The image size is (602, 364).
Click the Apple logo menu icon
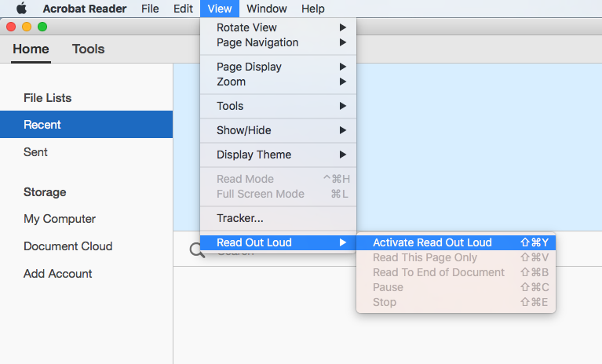point(21,9)
